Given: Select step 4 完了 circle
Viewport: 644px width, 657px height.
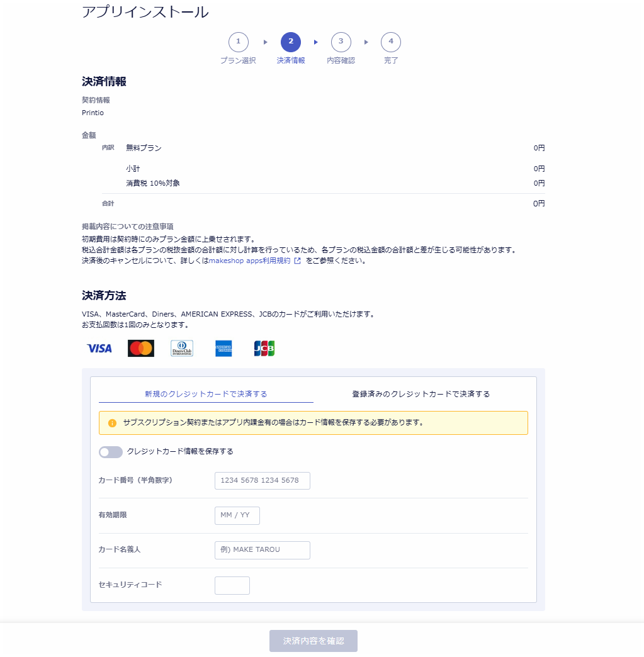Looking at the screenshot, I should (x=391, y=42).
